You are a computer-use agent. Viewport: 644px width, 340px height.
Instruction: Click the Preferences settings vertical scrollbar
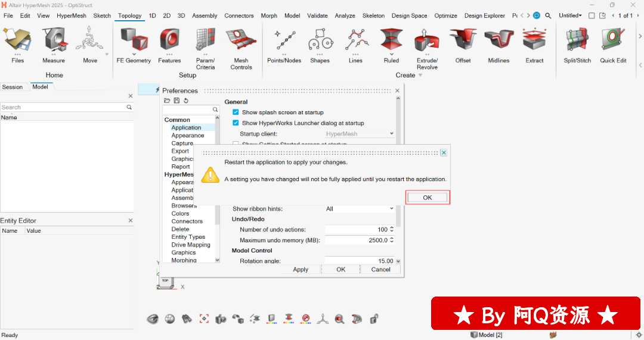[x=398, y=180]
